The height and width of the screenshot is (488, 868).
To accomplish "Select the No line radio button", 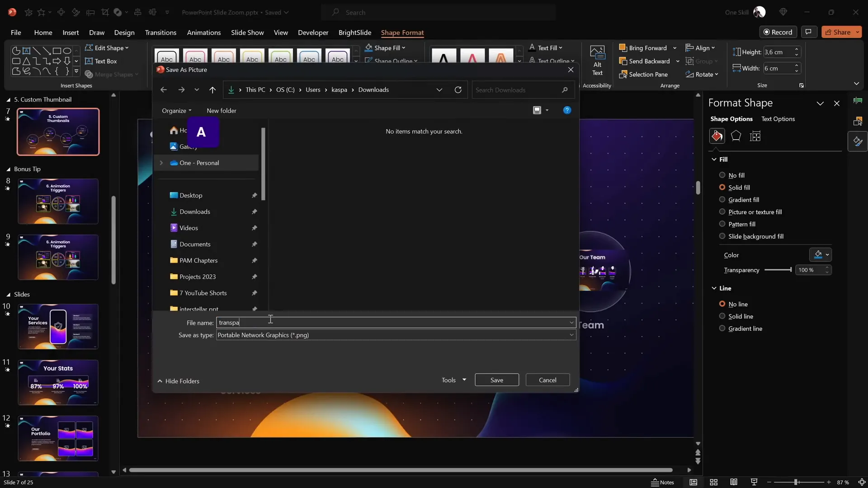I will (722, 304).
